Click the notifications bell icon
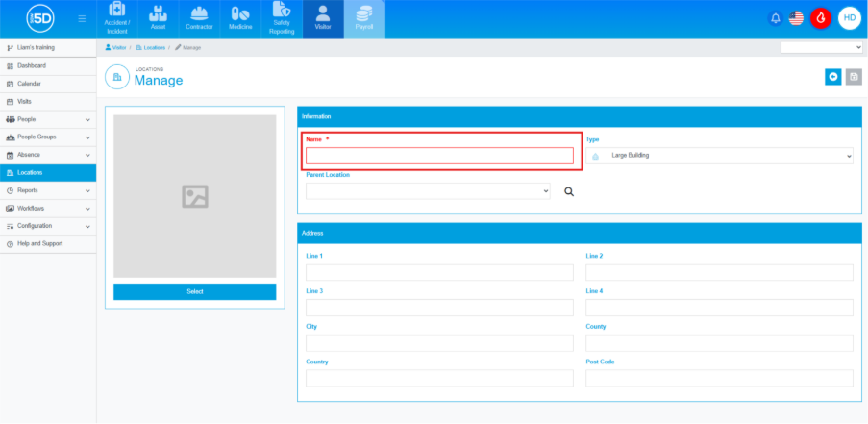Viewport: 868px width, 424px height. pos(776,18)
